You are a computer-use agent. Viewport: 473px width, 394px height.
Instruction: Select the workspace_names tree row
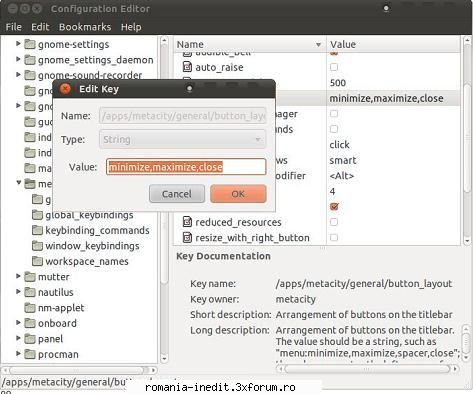click(x=80, y=261)
